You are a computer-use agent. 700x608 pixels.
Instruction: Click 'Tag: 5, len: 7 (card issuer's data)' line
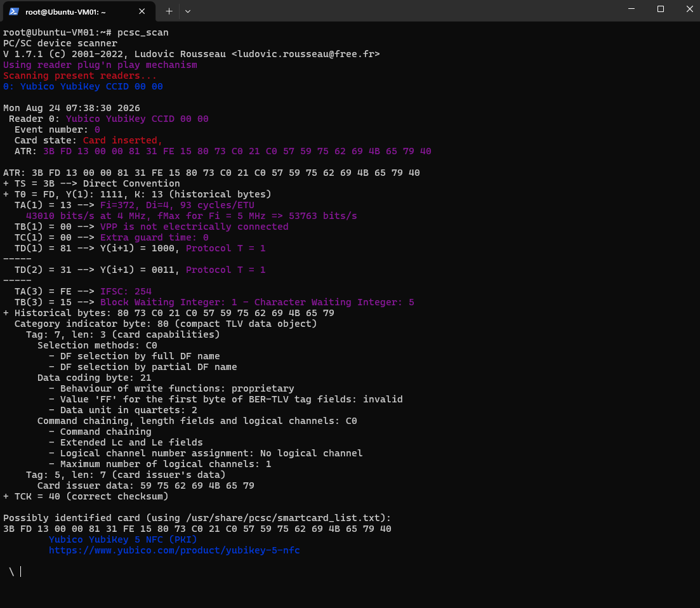pos(126,475)
